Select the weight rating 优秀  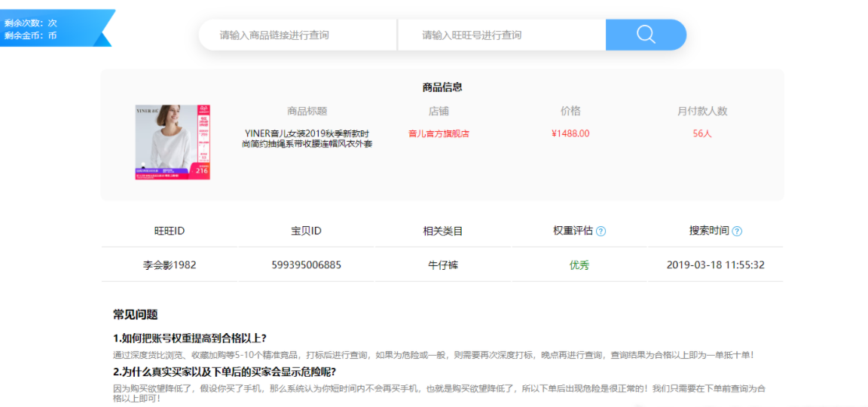(x=579, y=265)
